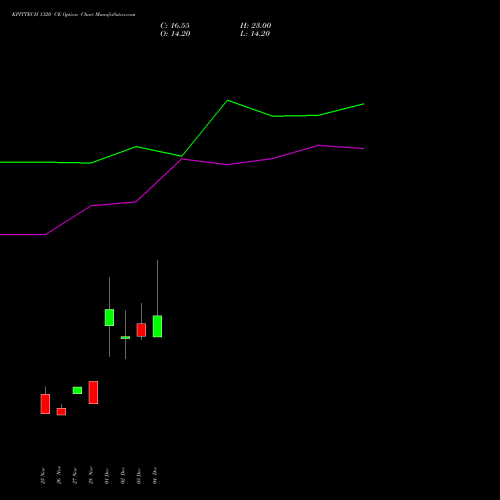Click the red candle for 03 Dec

click(141, 330)
